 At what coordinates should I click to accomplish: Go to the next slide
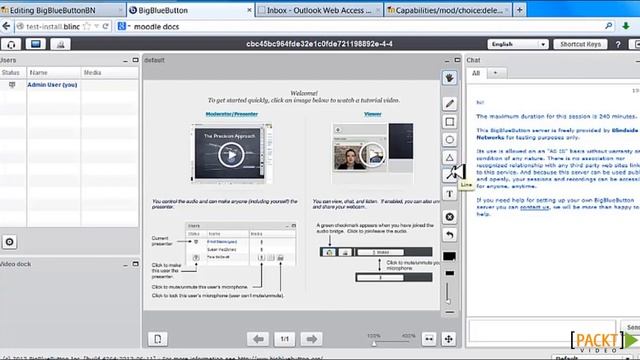coord(311,339)
